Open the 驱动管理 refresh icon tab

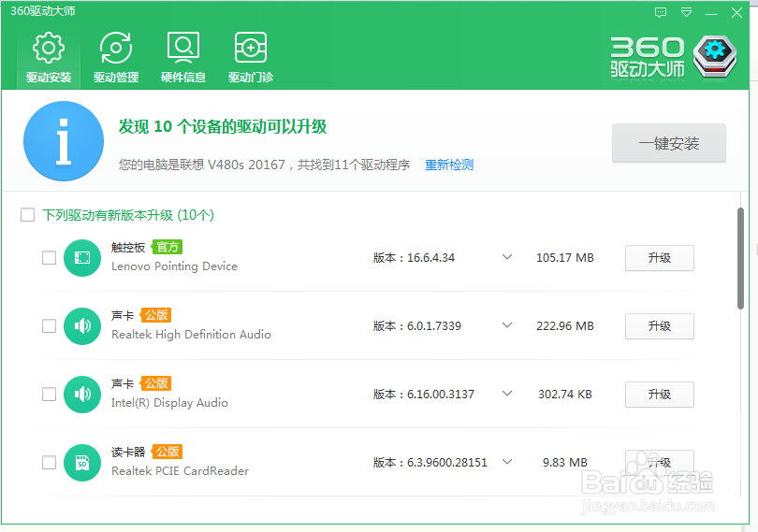point(116,57)
